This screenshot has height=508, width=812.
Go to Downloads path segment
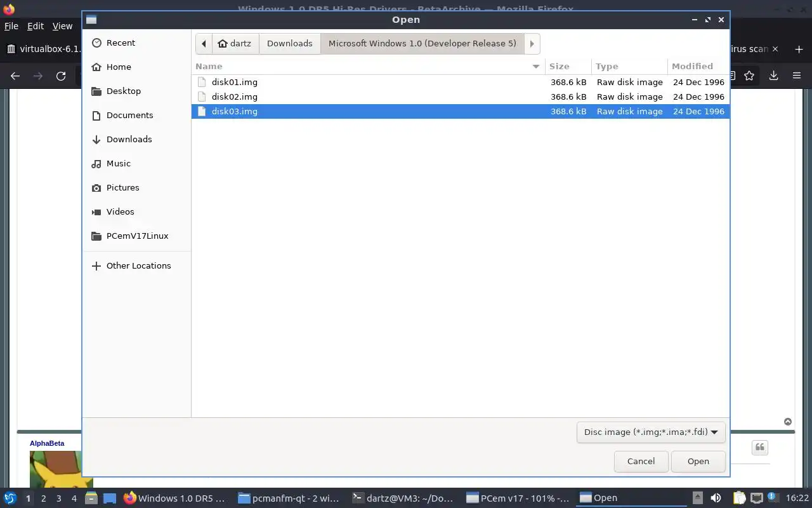point(289,43)
